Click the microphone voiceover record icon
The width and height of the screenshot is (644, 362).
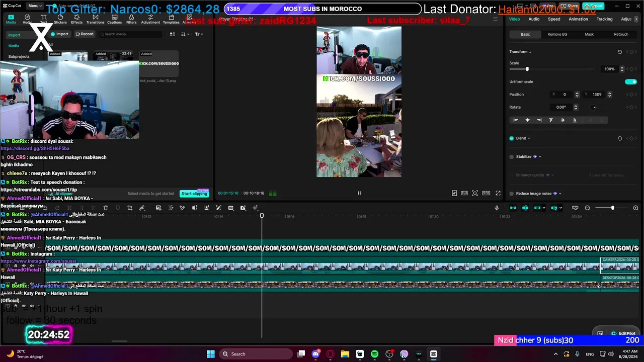tap(497, 208)
